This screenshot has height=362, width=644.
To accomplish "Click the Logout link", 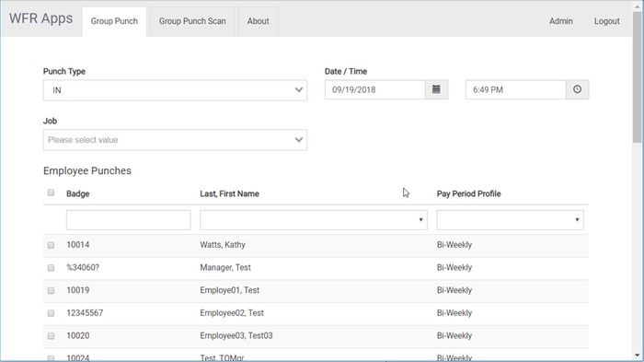I will (606, 21).
